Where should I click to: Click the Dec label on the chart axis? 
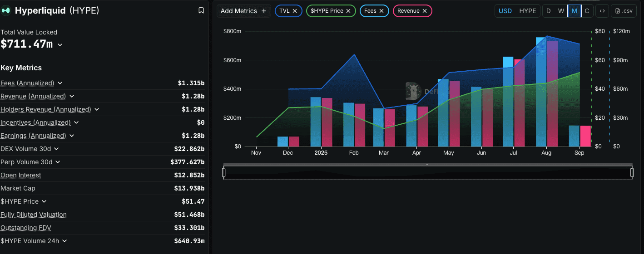click(288, 153)
